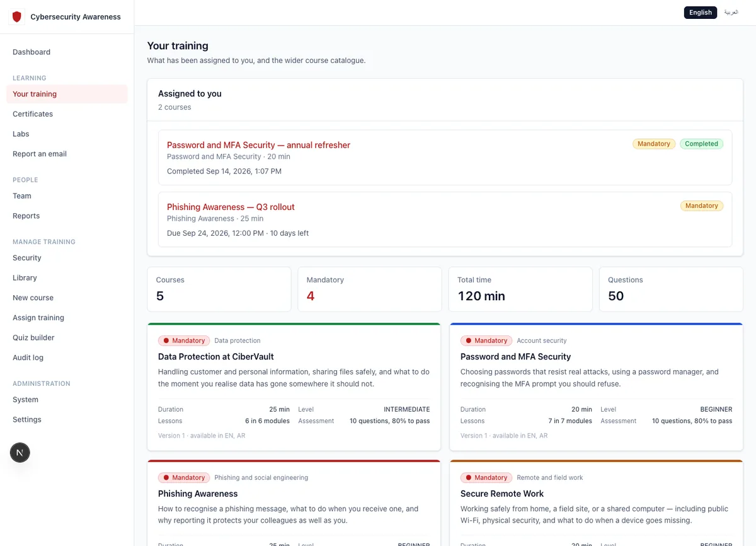Click Mandatory tag on Data Protection card

(184, 340)
